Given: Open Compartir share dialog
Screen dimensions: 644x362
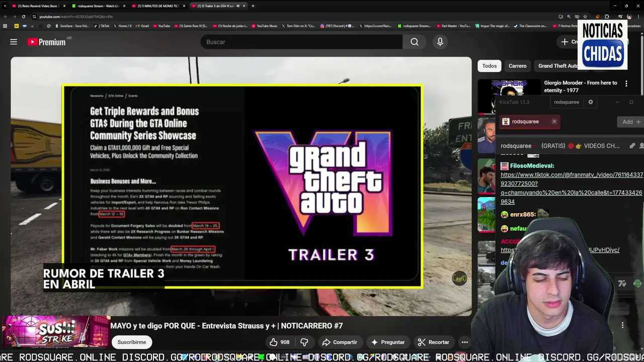Looking at the screenshot, I should click(x=340, y=342).
